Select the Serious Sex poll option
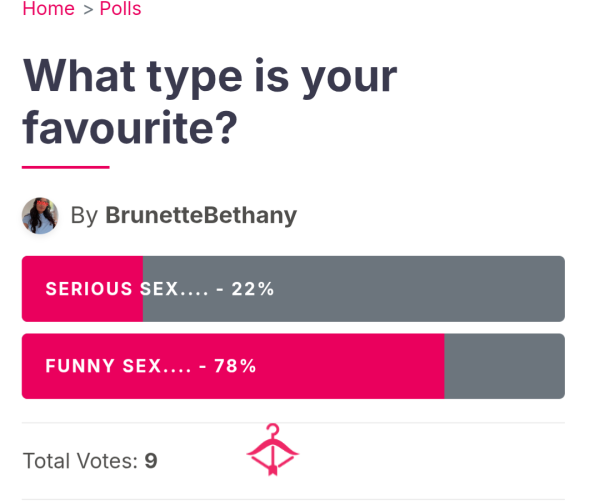The image size is (600, 504). click(293, 289)
